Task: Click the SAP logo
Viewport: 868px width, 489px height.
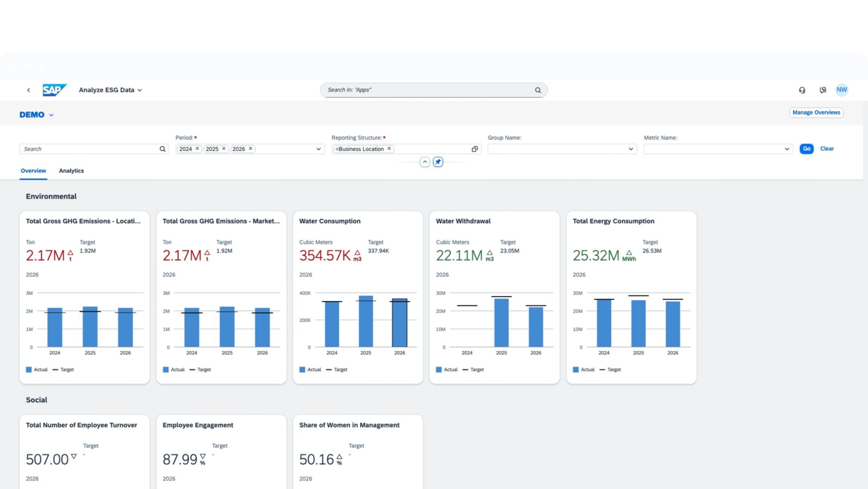Action: point(54,90)
